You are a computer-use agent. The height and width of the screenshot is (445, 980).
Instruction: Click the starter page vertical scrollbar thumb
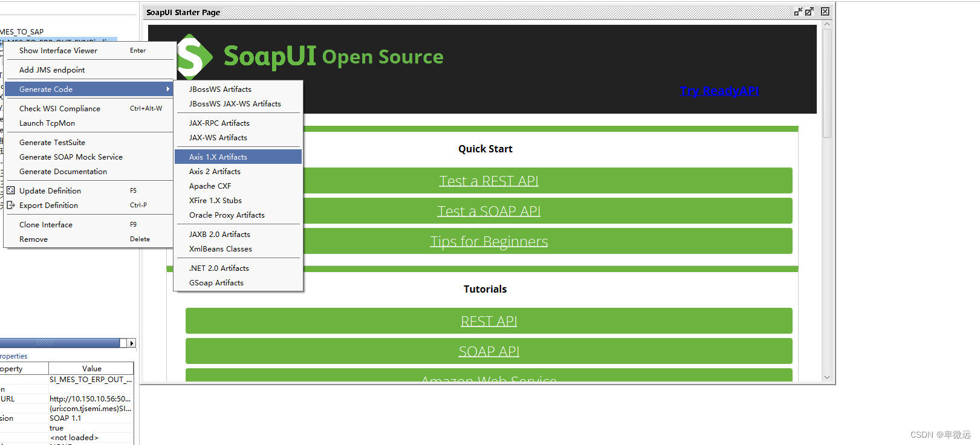827,83
